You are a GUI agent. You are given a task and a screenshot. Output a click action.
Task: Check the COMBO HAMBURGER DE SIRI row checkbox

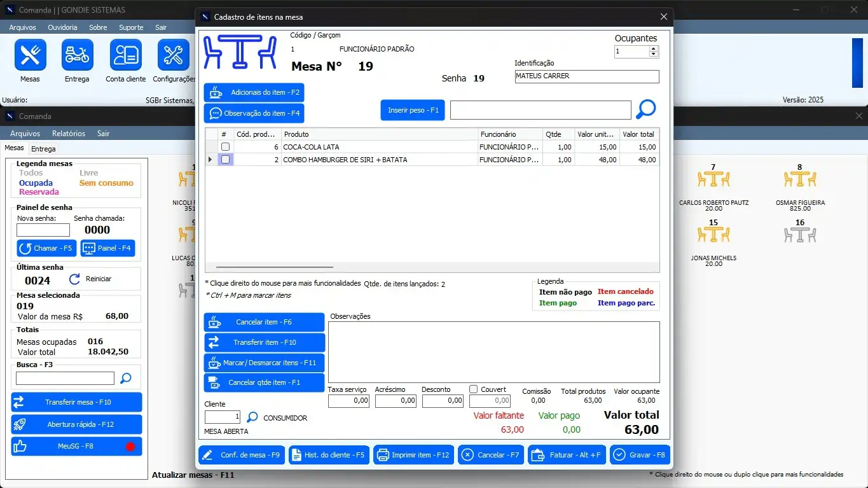click(225, 160)
